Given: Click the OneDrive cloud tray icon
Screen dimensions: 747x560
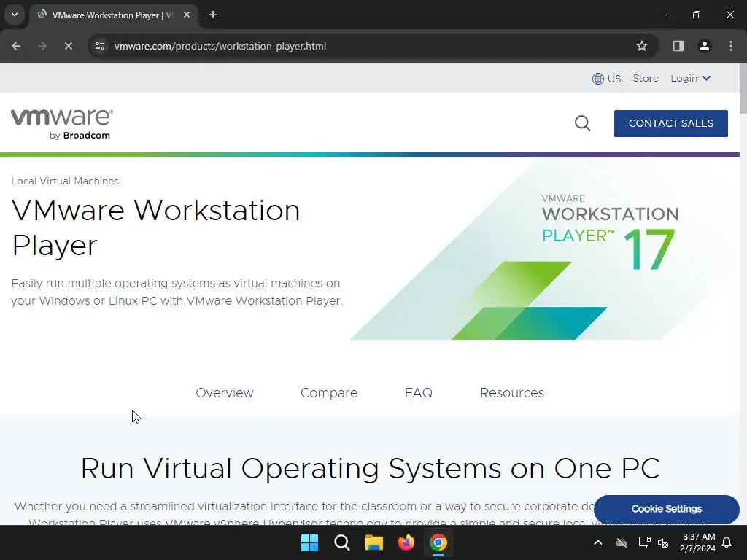Looking at the screenshot, I should [622, 542].
